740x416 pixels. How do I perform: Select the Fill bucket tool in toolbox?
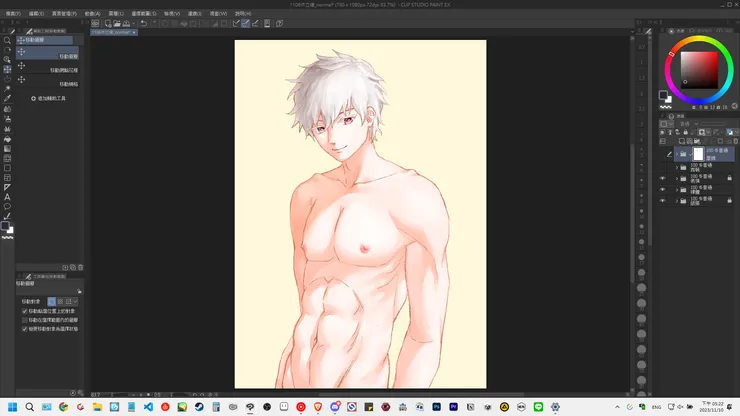7,139
